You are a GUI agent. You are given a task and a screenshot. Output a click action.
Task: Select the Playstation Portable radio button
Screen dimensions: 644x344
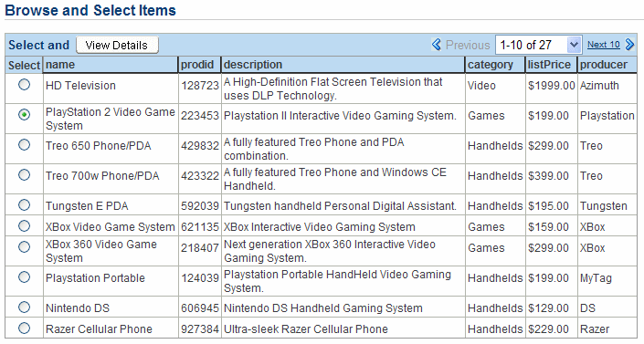25,277
